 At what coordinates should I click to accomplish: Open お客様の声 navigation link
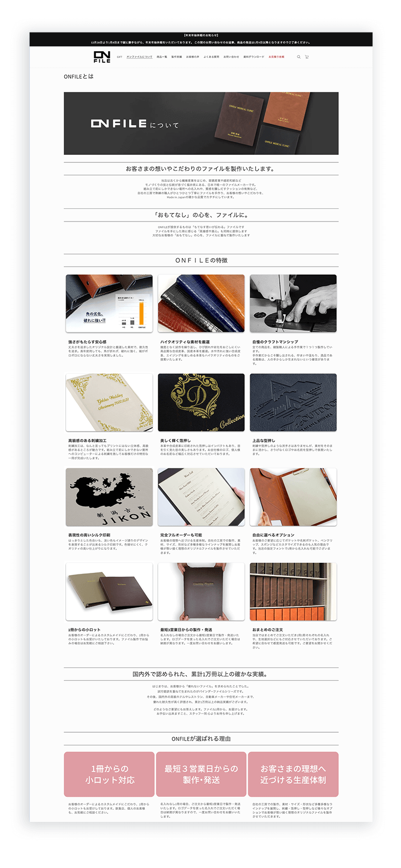192,57
